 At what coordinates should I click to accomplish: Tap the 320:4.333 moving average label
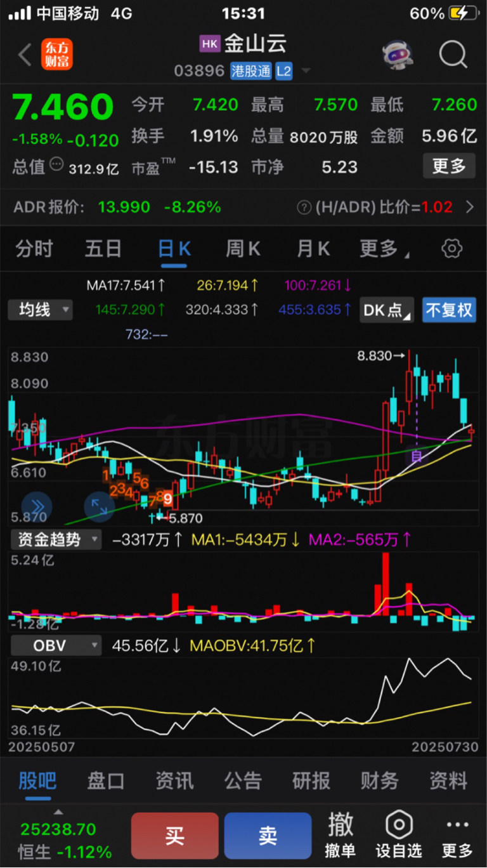coord(222,310)
